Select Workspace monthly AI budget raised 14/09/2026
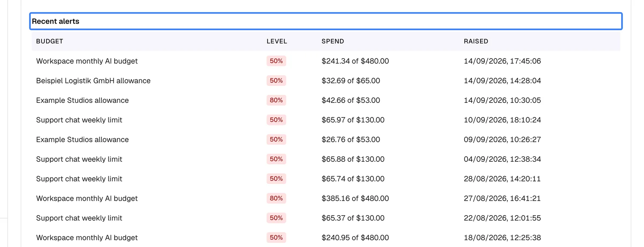The height and width of the screenshot is (247, 644). coord(326,61)
